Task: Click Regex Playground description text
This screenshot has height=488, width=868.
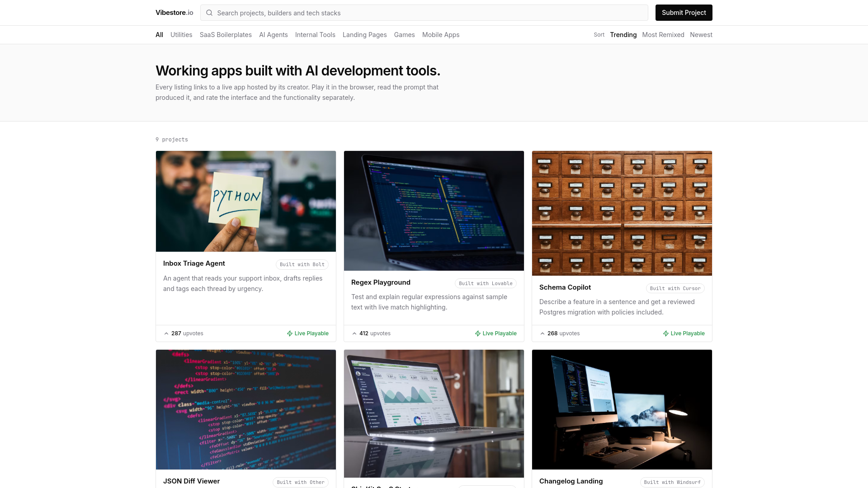Action: (429, 302)
